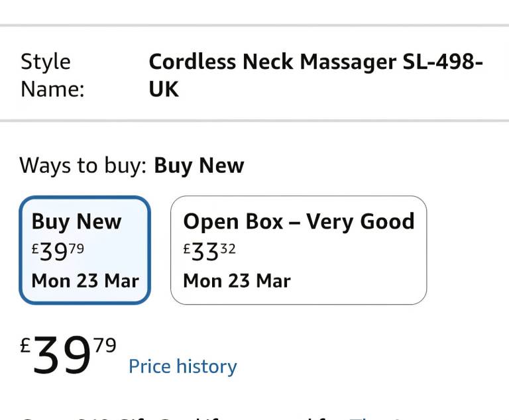Tap Mon 23 Mar delivery under Open Box
The width and height of the screenshot is (509, 420).
click(237, 280)
